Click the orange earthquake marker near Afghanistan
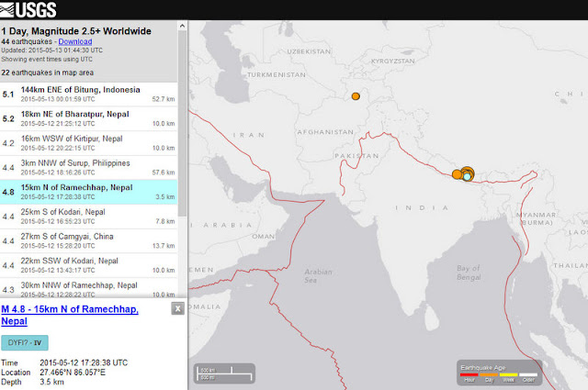Image resolution: width=588 pixels, height=390 pixels. tap(356, 96)
